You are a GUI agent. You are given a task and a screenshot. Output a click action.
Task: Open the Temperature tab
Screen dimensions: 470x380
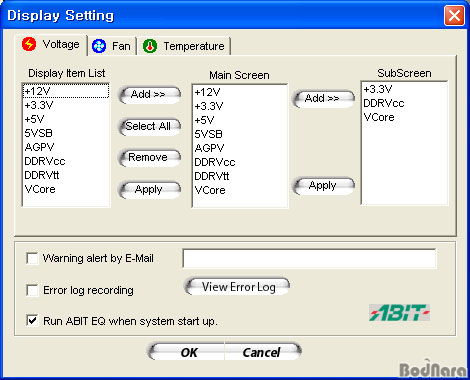[184, 46]
